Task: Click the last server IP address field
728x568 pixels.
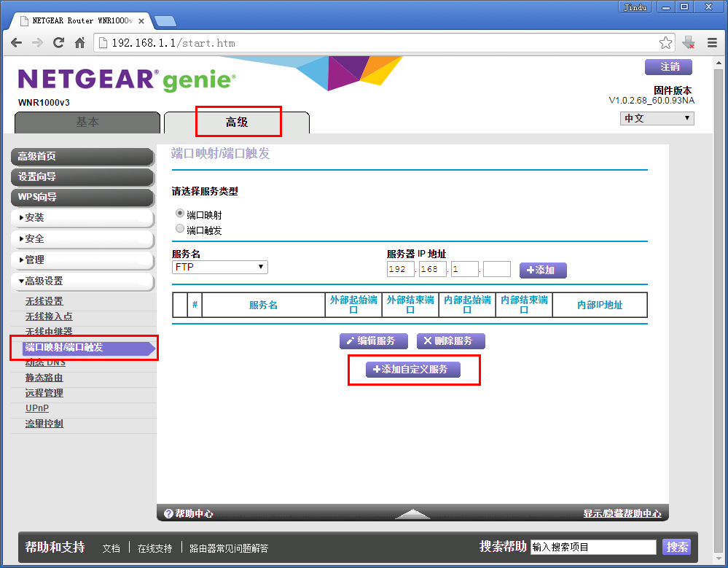Action: tap(497, 269)
